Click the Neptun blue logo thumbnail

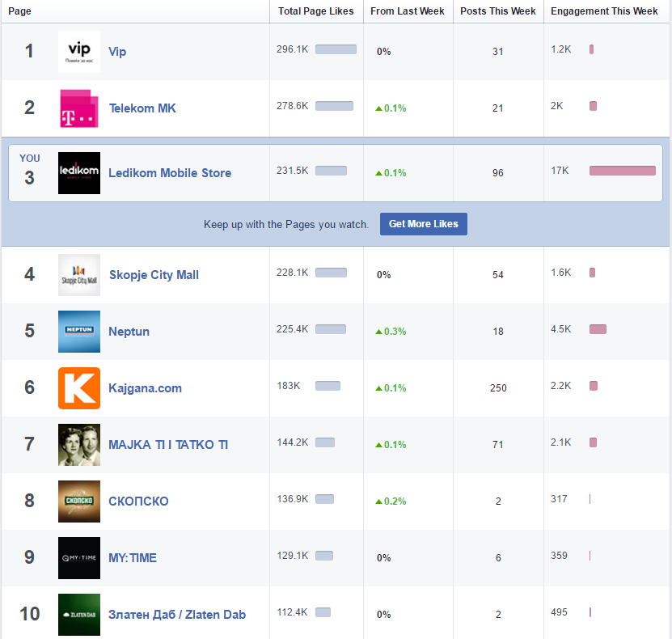coord(79,332)
